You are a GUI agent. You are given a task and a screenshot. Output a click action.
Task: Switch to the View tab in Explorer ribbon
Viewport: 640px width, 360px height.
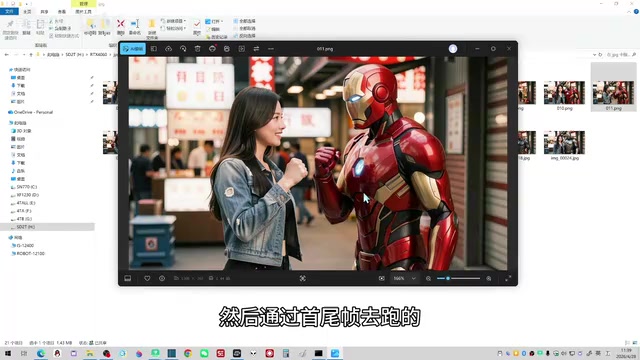coord(62,11)
